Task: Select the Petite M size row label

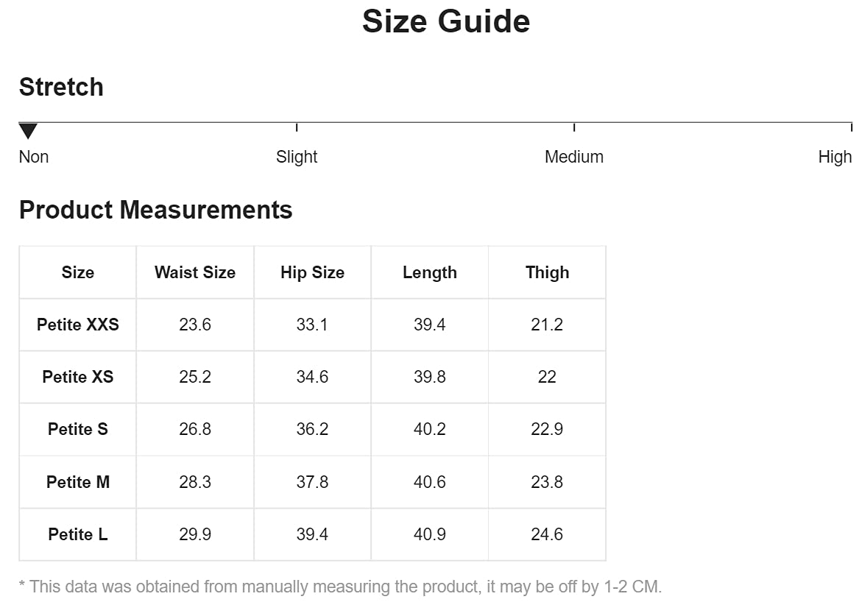Action: coord(78,482)
